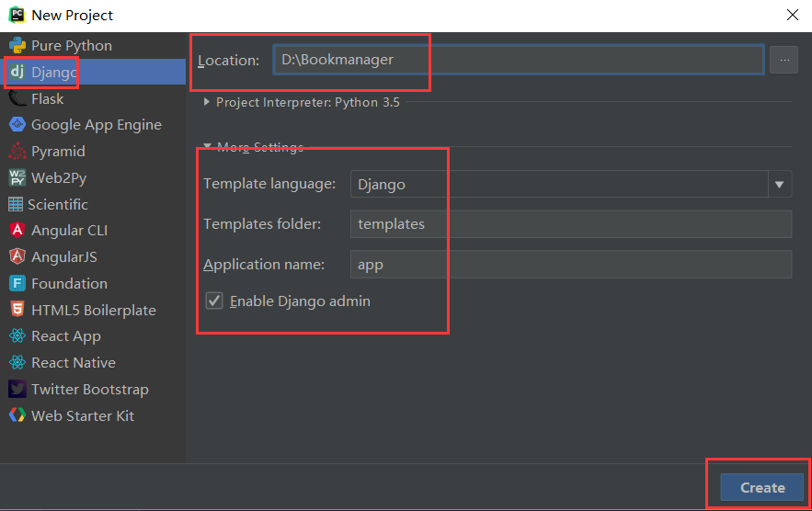Click the Angular CLI shield icon
Image resolution: width=812 pixels, height=511 pixels.
(17, 230)
